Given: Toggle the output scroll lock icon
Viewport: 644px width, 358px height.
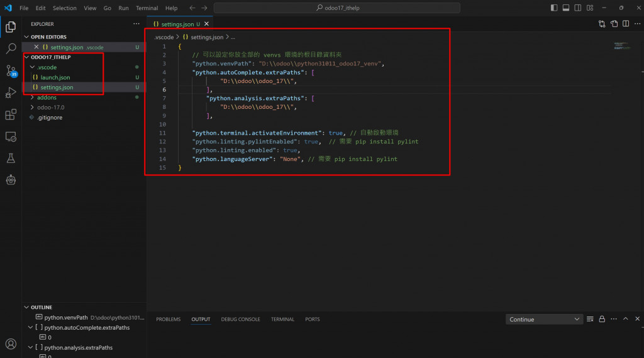Looking at the screenshot, I should click(x=602, y=319).
